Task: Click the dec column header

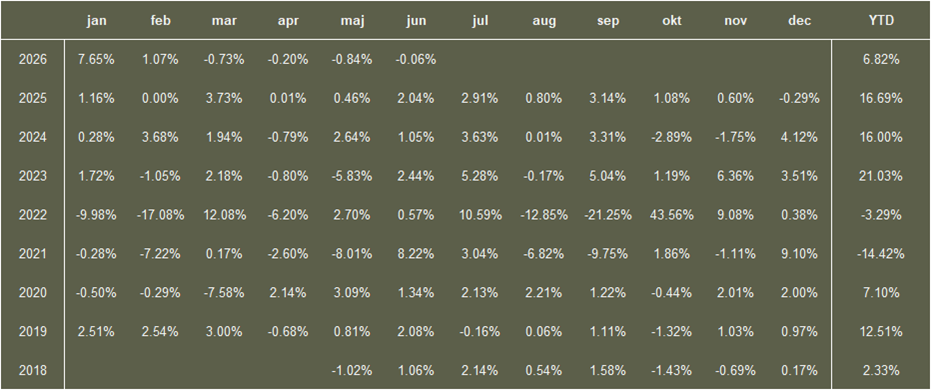Action: pyautogui.click(x=799, y=21)
